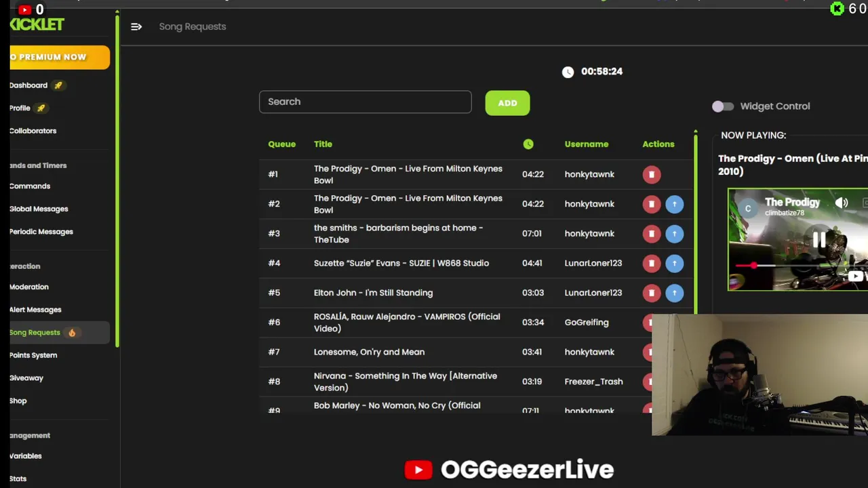Open Alert Messages in the sidebar
Viewport: 868px width, 488px height.
pyautogui.click(x=35, y=310)
